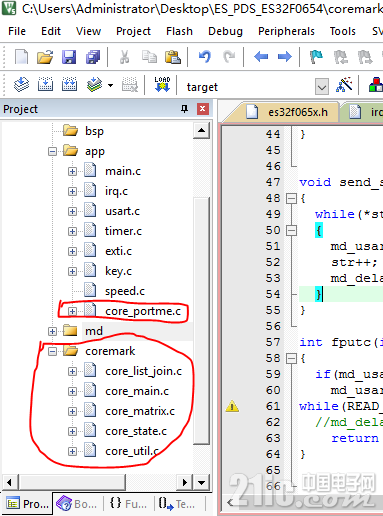Image resolution: width=383 pixels, height=516 pixels.
Task: Switch to the Templates bottom tab
Action: click(x=177, y=504)
